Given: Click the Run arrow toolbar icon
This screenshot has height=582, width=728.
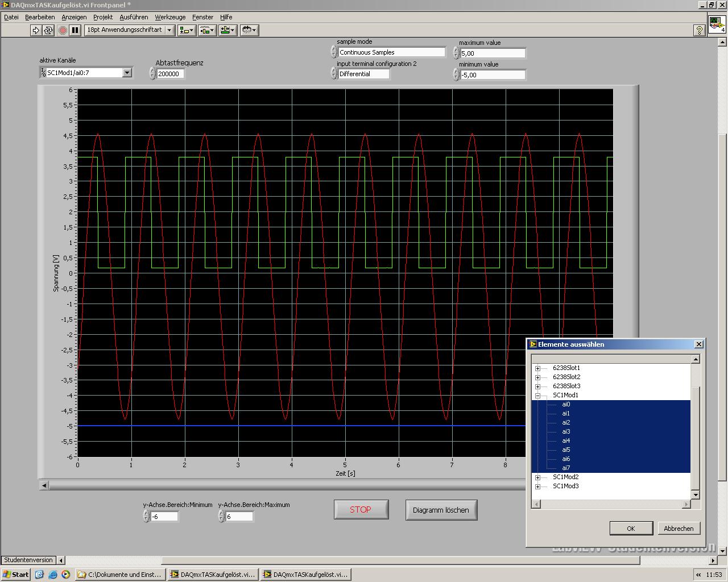Looking at the screenshot, I should click(36, 30).
